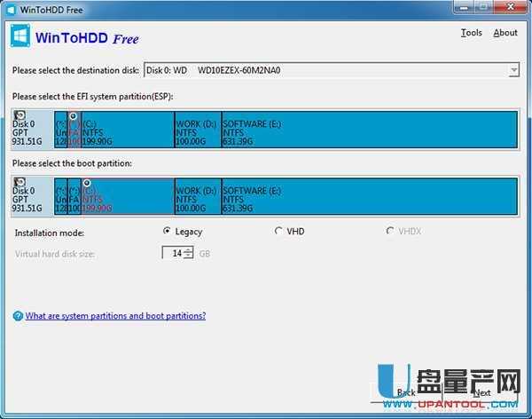Click the WinToHDD logo icon in header
532x419 pixels.
pos(20,36)
